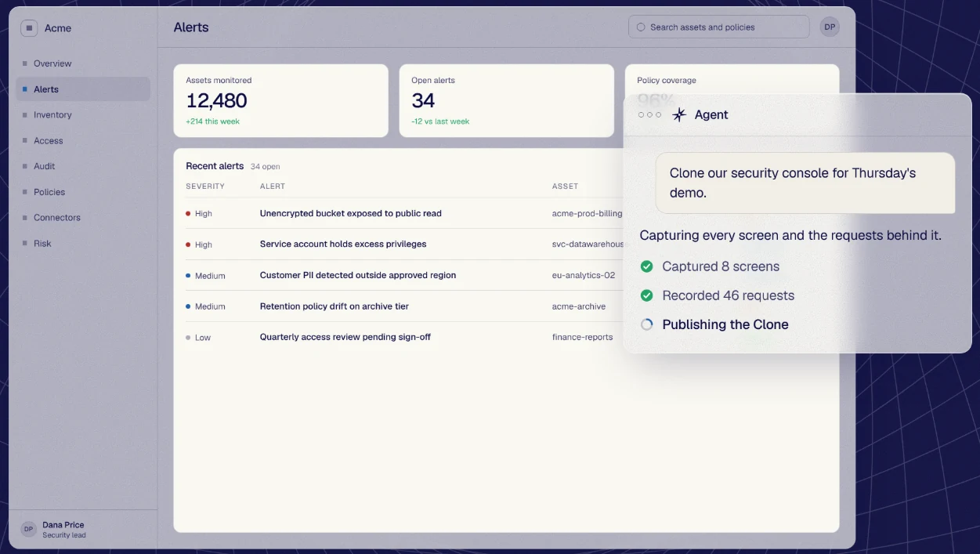Click the grey dot next to Low severity
980x554 pixels.
tap(188, 338)
